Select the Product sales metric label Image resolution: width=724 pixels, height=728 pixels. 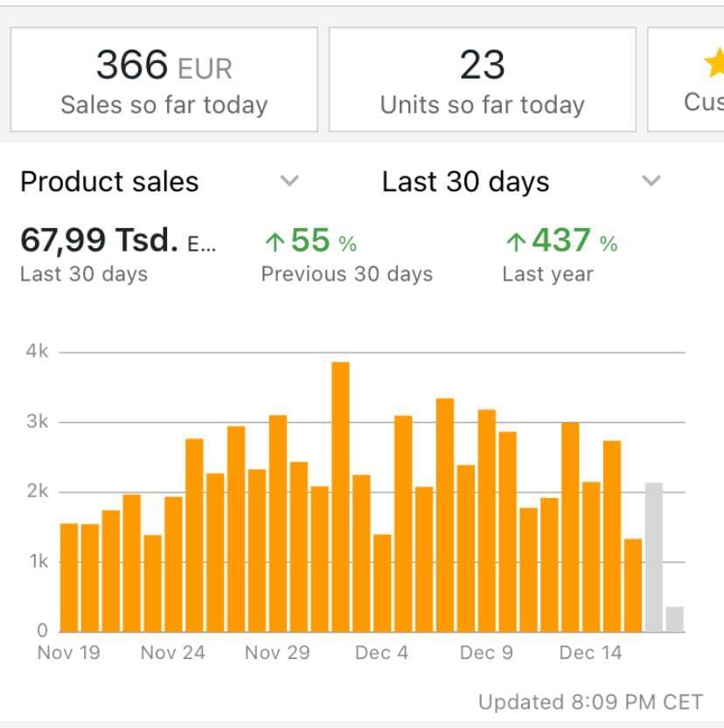pyautogui.click(x=109, y=182)
